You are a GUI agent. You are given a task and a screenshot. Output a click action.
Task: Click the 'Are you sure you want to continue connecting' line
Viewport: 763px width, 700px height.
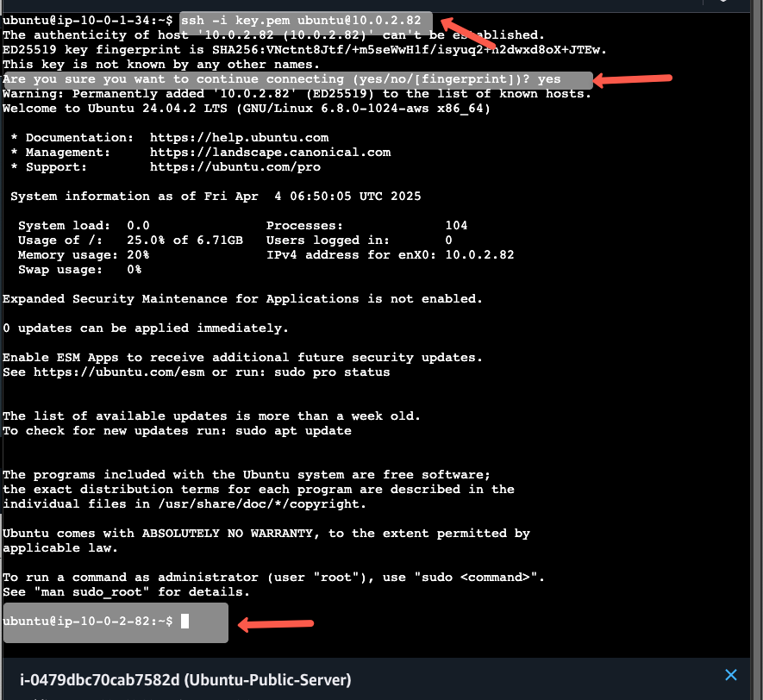[282, 78]
